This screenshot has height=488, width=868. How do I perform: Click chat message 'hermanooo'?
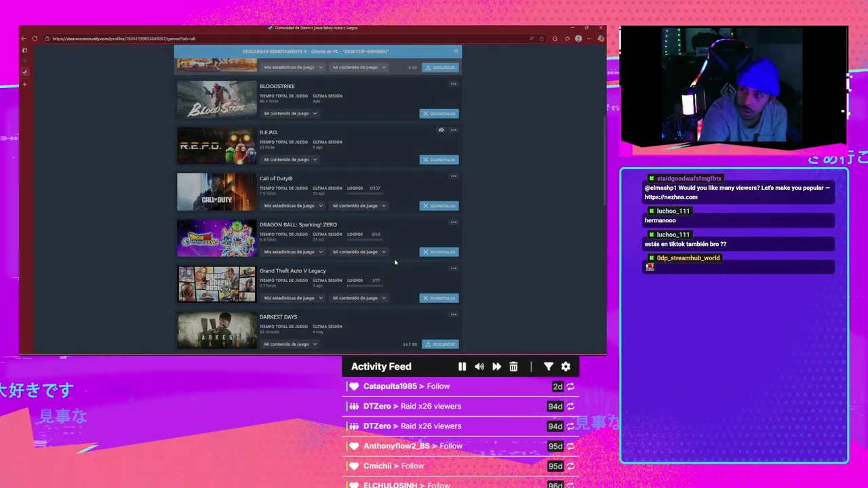[660, 220]
